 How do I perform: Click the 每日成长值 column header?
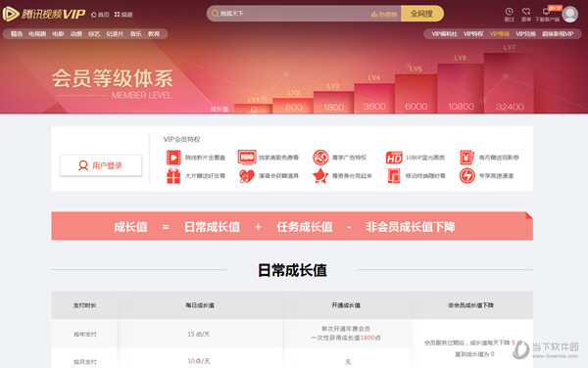[200, 305]
